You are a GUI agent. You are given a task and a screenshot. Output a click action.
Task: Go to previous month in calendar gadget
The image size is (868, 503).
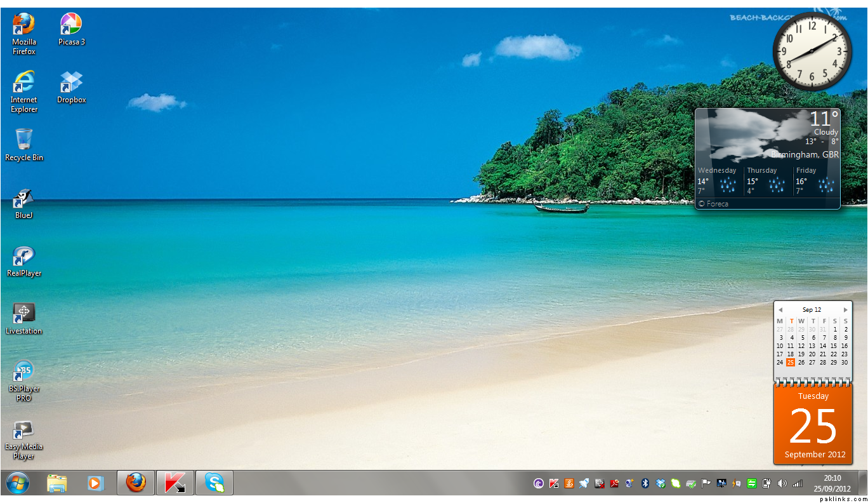click(x=780, y=310)
